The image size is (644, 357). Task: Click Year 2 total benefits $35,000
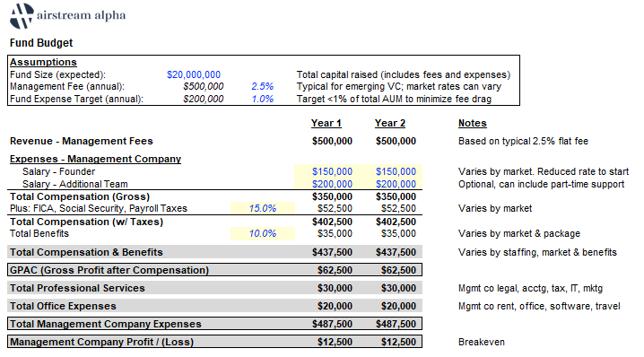[398, 234]
